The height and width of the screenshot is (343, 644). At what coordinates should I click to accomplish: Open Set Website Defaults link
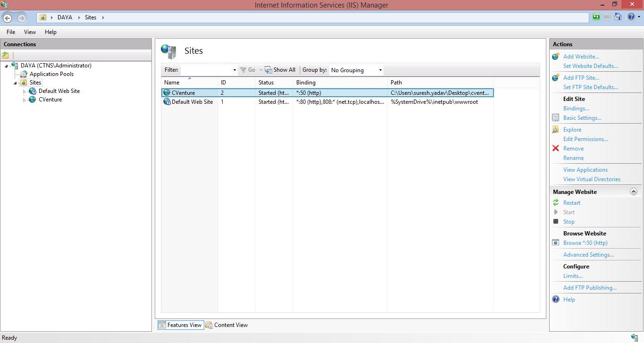pyautogui.click(x=591, y=66)
